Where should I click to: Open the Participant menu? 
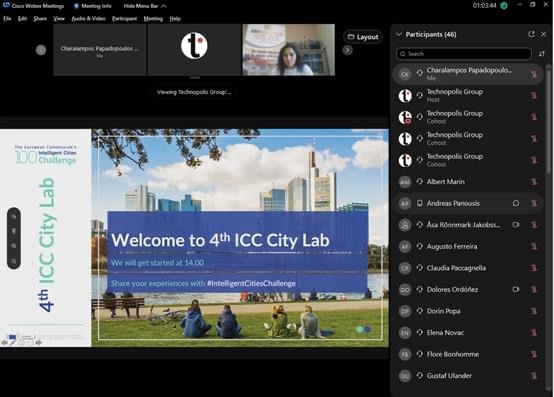124,18
